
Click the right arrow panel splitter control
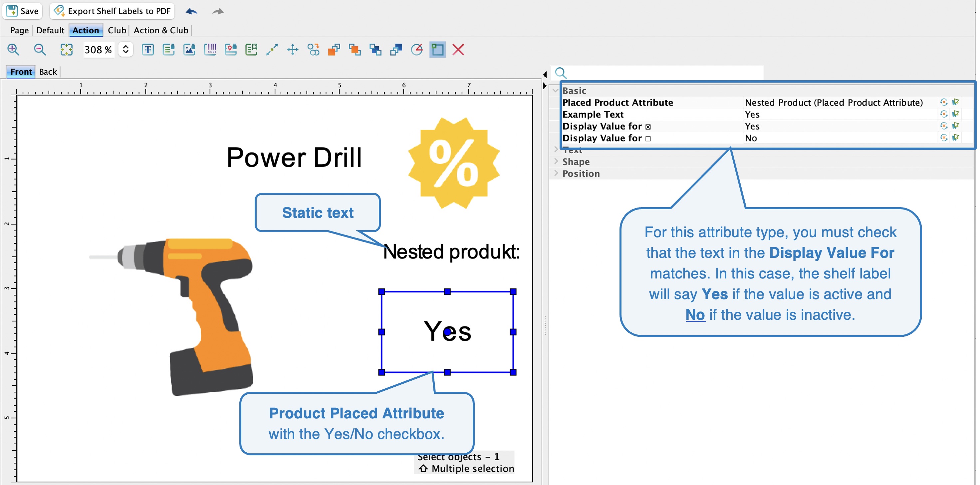click(x=545, y=86)
